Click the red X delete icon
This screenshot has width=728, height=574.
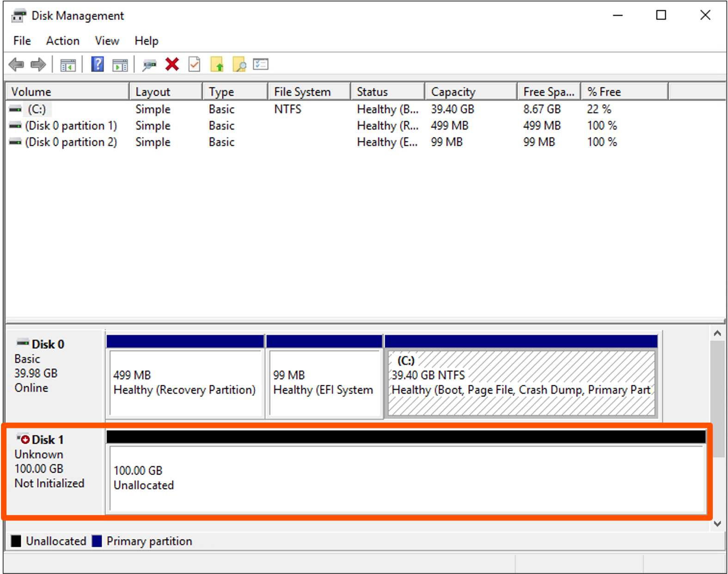(x=172, y=64)
